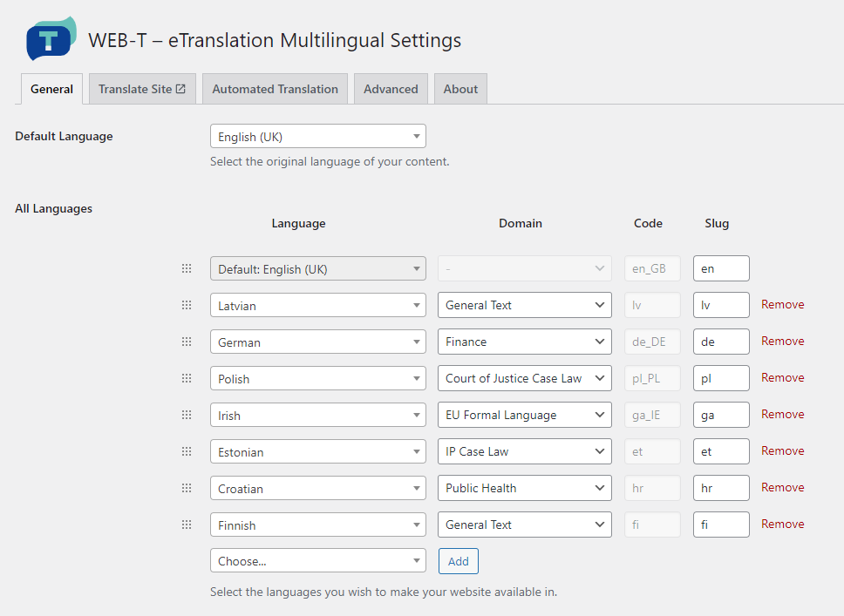Open the Polish language dropdown
The width and height of the screenshot is (844, 616).
coord(318,378)
